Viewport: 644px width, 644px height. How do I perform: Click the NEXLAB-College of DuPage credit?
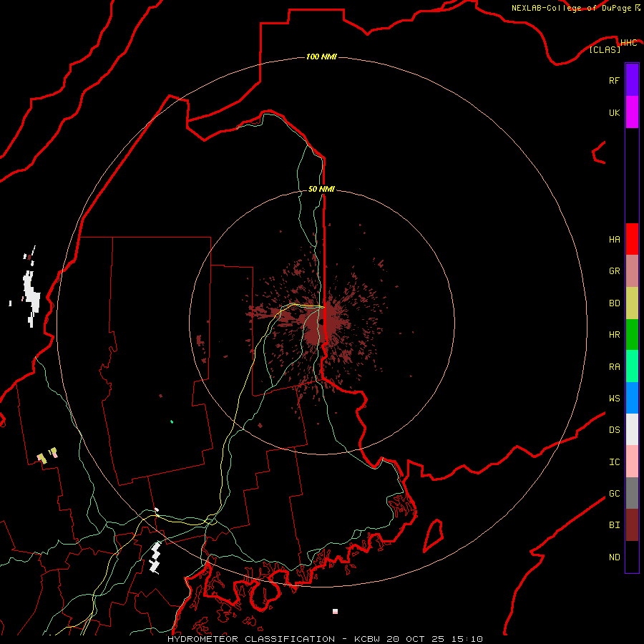click(x=571, y=8)
